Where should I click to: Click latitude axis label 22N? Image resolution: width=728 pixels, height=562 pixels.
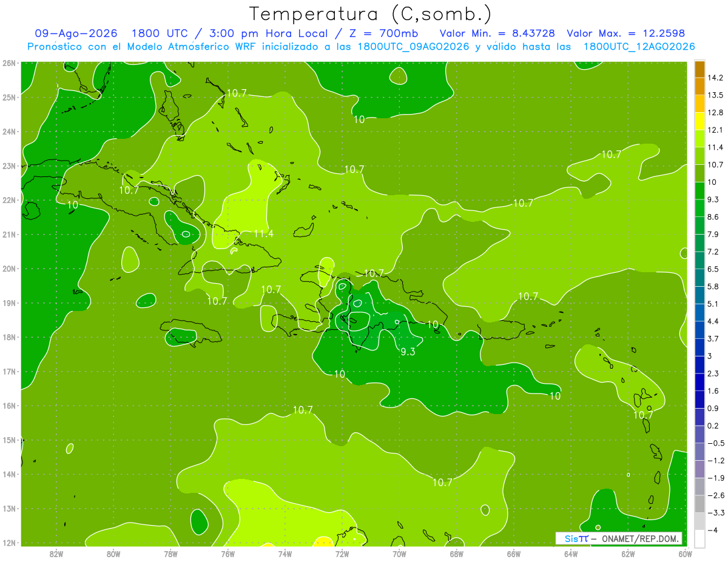8,200
